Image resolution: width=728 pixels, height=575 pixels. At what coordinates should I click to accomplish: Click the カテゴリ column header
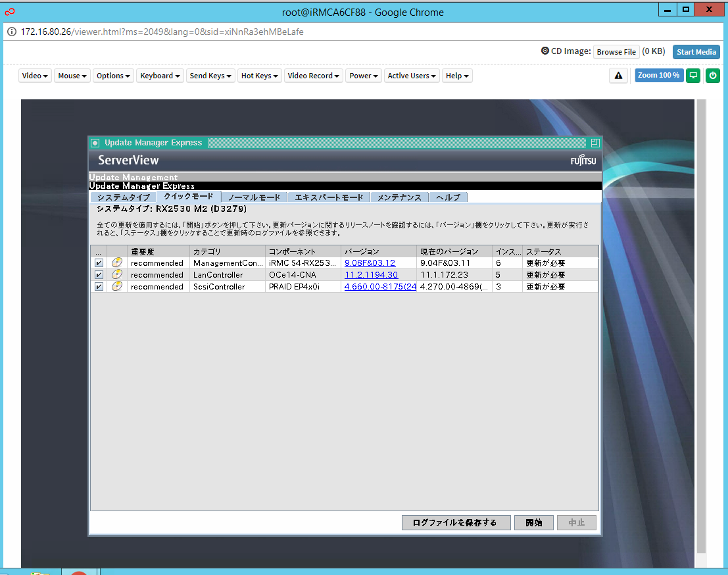[x=228, y=251]
